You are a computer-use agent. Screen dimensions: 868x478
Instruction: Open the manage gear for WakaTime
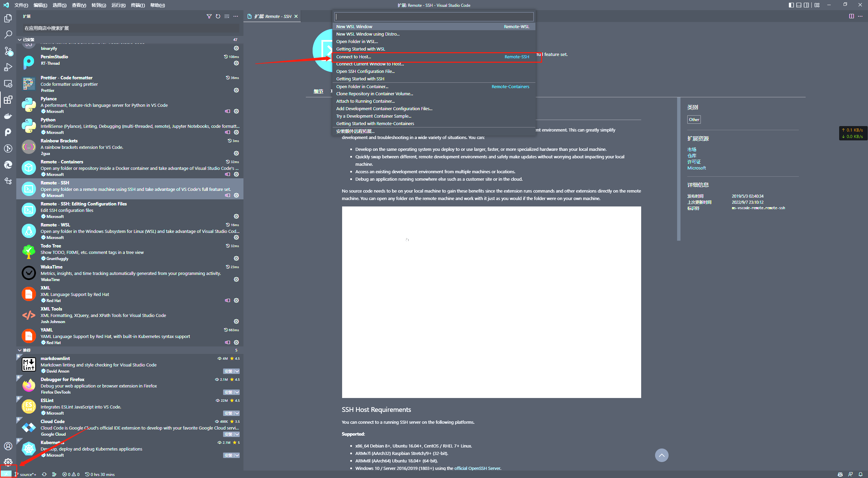coord(236,279)
